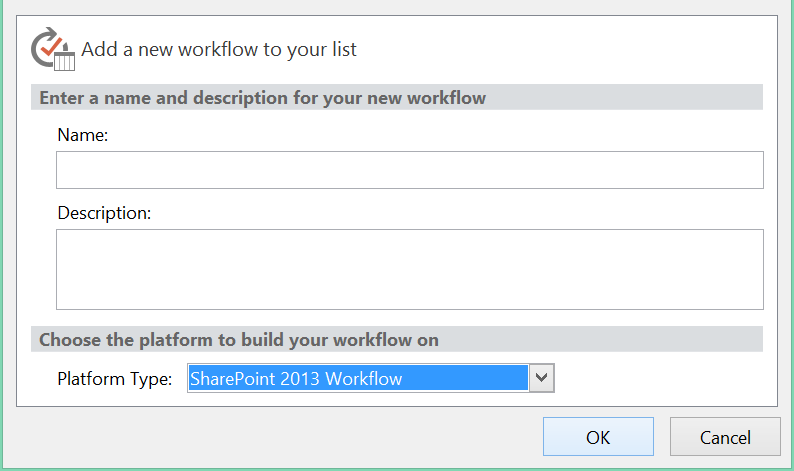Click blank space right of the Platform Type dropdown

click(660, 378)
